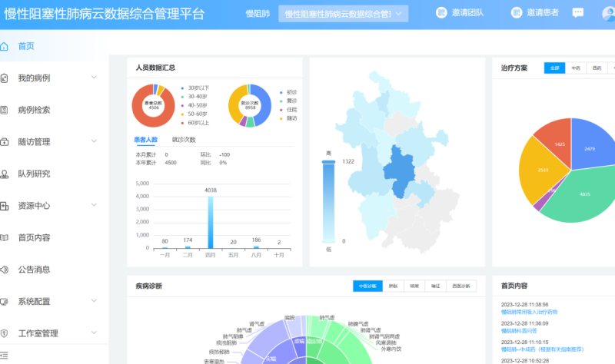Click the map's high-low range slider bar
The height and width of the screenshot is (364, 615).
pos(329,201)
